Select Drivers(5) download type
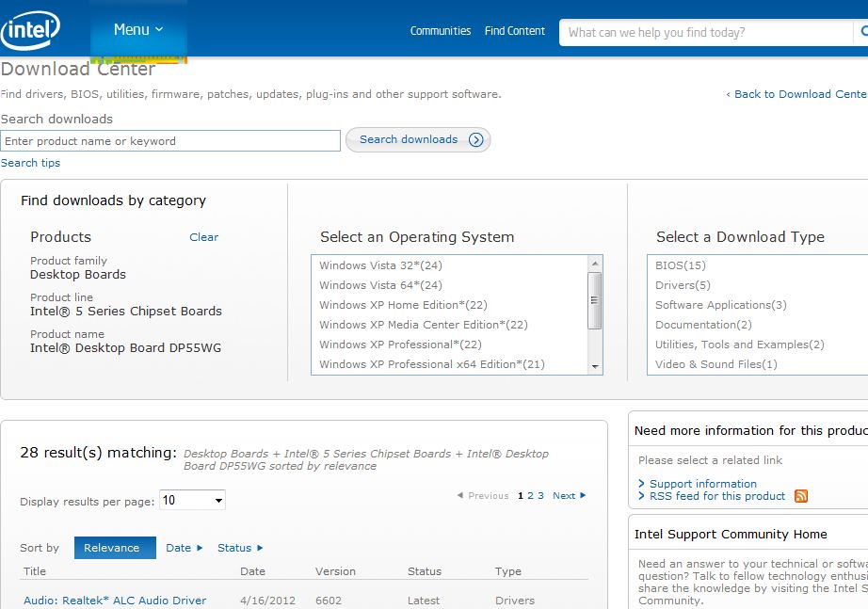The height and width of the screenshot is (609, 868). [683, 285]
